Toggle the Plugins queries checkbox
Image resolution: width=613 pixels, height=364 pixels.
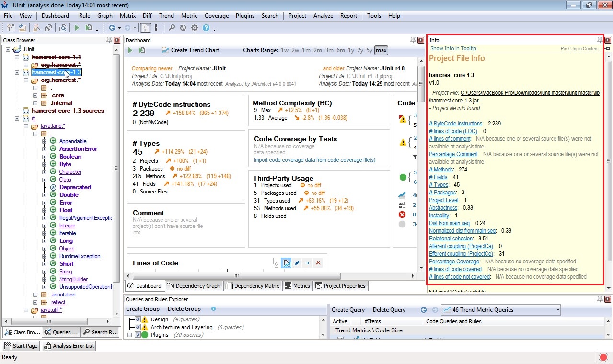pos(138,335)
